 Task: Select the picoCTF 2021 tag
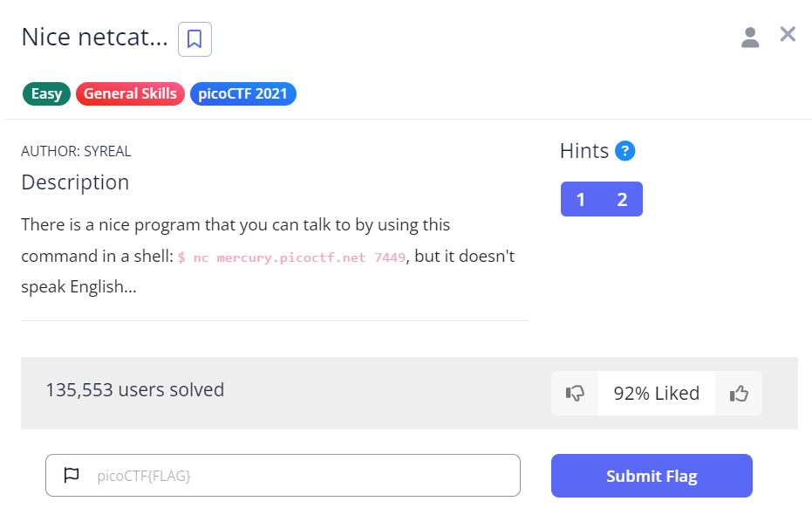pos(242,93)
